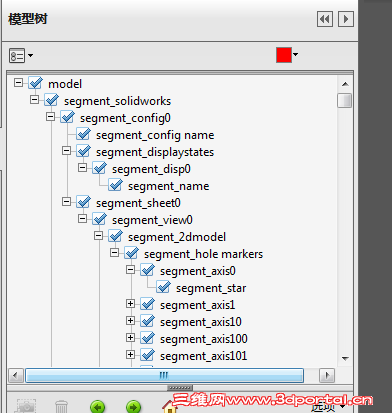
Task: Select the segment_config name label
Action: pyautogui.click(x=155, y=135)
